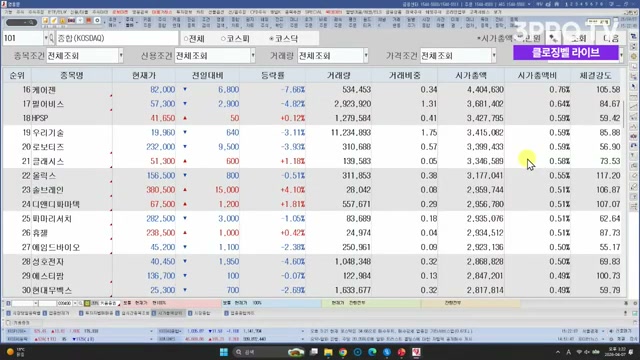Click the 다음 button
The width and height of the screenshot is (640, 360).
pos(611,38)
